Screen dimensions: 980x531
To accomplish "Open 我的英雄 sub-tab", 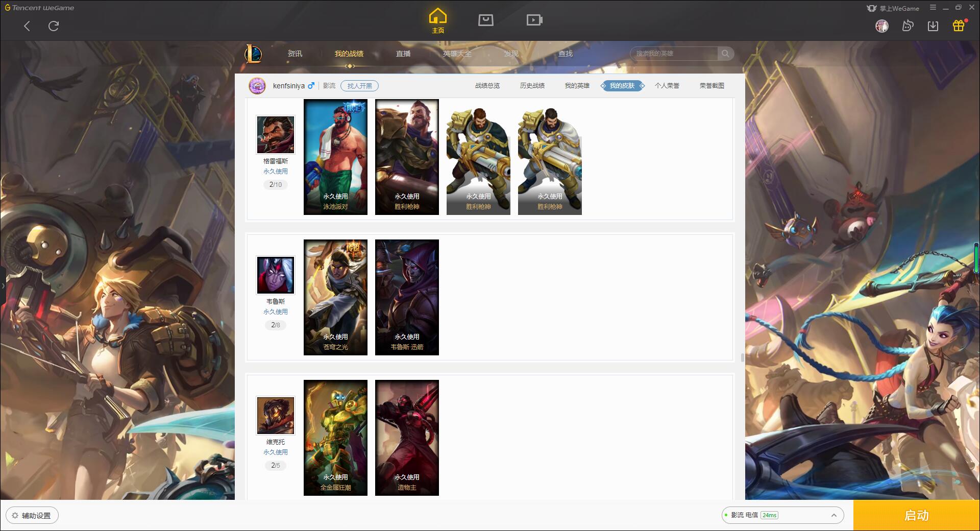I will pyautogui.click(x=577, y=86).
